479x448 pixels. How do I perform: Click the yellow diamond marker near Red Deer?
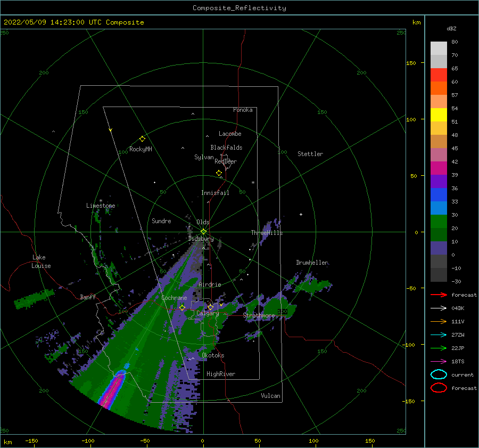[219, 173]
